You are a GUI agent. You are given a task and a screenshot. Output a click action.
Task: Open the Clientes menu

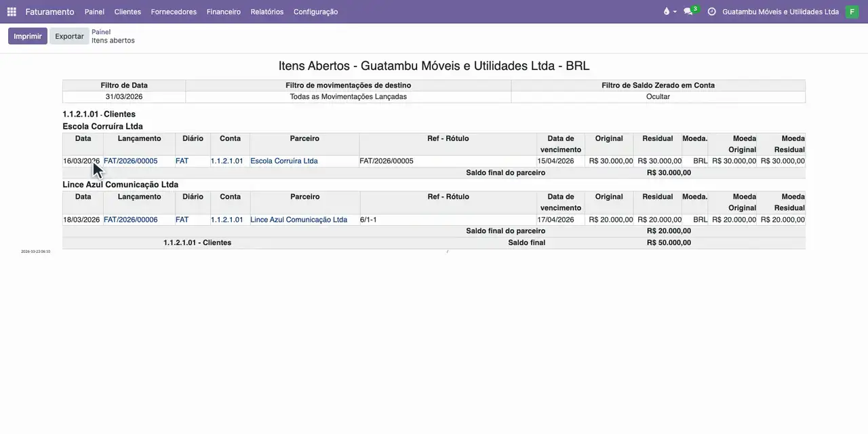pyautogui.click(x=127, y=12)
